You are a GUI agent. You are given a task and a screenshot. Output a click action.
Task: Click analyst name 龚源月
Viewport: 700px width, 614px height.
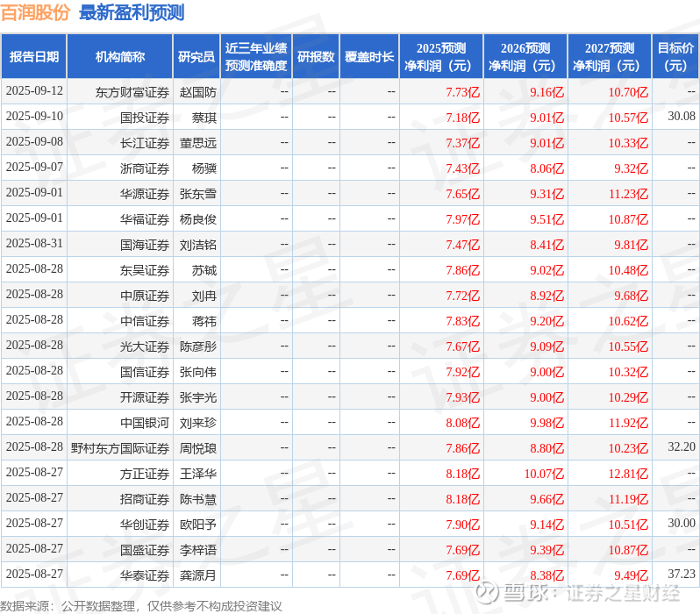[197, 576]
